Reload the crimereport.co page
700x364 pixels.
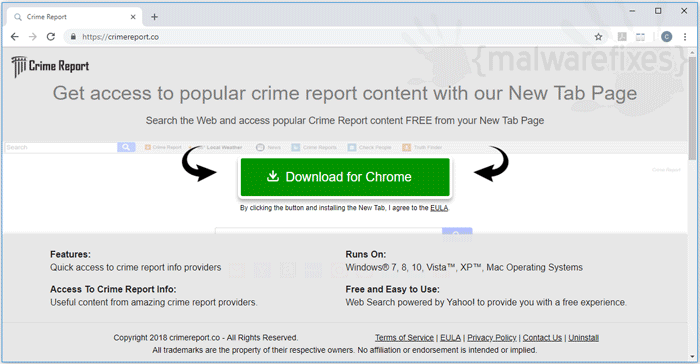[51, 37]
